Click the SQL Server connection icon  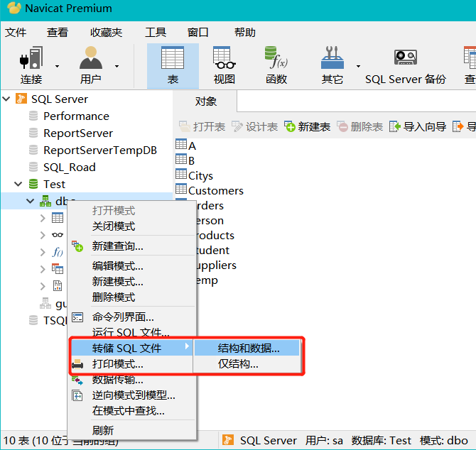point(21,99)
